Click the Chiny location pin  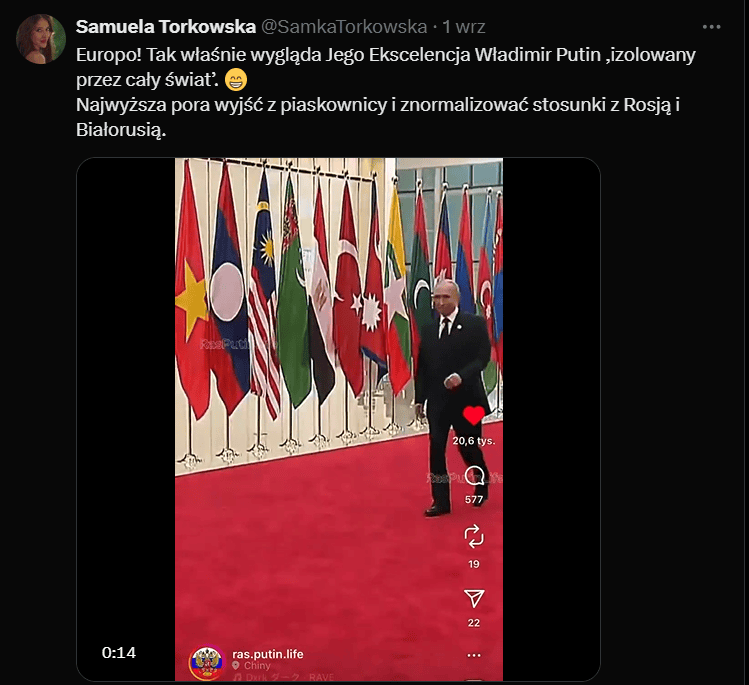[x=235, y=666]
